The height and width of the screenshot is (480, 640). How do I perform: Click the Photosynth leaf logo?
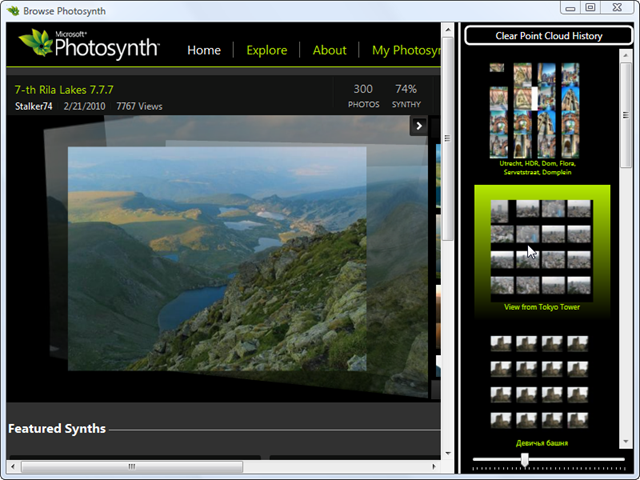(36, 43)
